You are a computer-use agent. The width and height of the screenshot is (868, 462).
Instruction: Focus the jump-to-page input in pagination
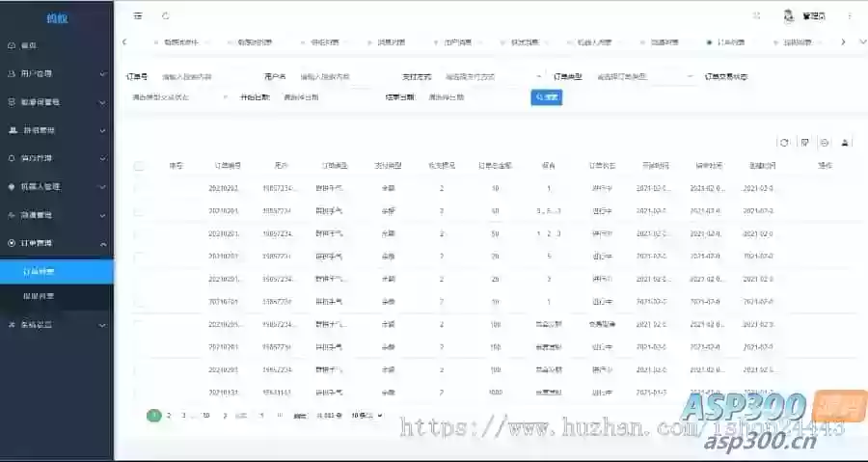point(261,416)
